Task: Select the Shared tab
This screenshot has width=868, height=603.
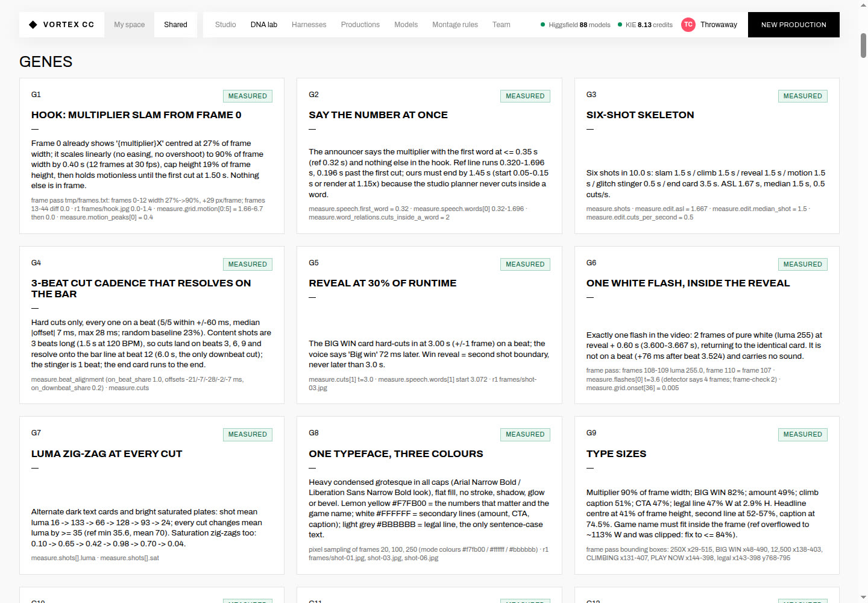Action: tap(175, 25)
